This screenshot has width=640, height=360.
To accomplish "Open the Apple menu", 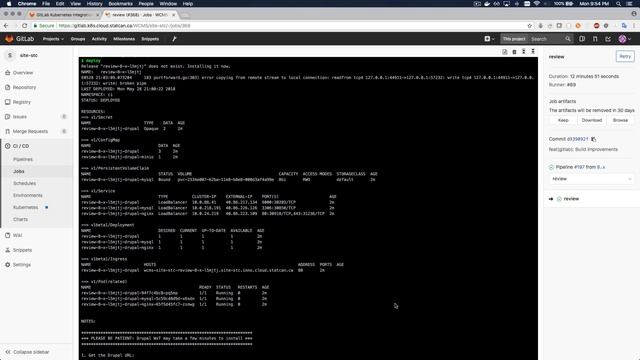I will 9,4.
